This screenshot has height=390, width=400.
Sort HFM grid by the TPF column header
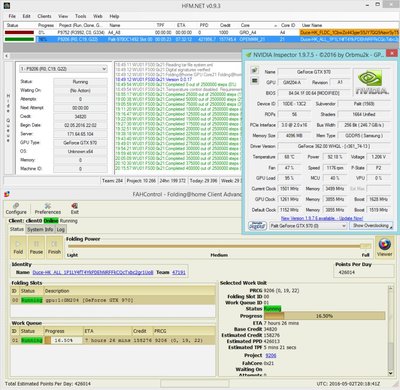click(x=160, y=25)
